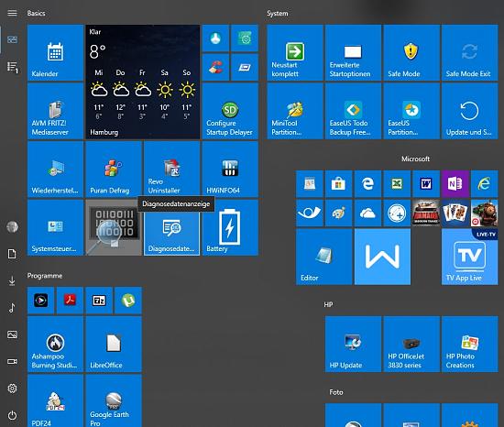Launch MiniTool Partition tile

(x=295, y=111)
